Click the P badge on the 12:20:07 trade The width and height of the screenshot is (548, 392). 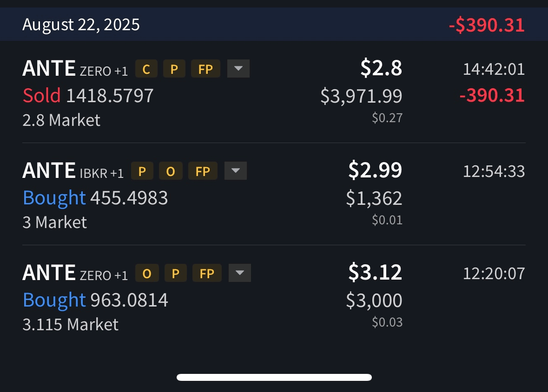click(x=175, y=274)
